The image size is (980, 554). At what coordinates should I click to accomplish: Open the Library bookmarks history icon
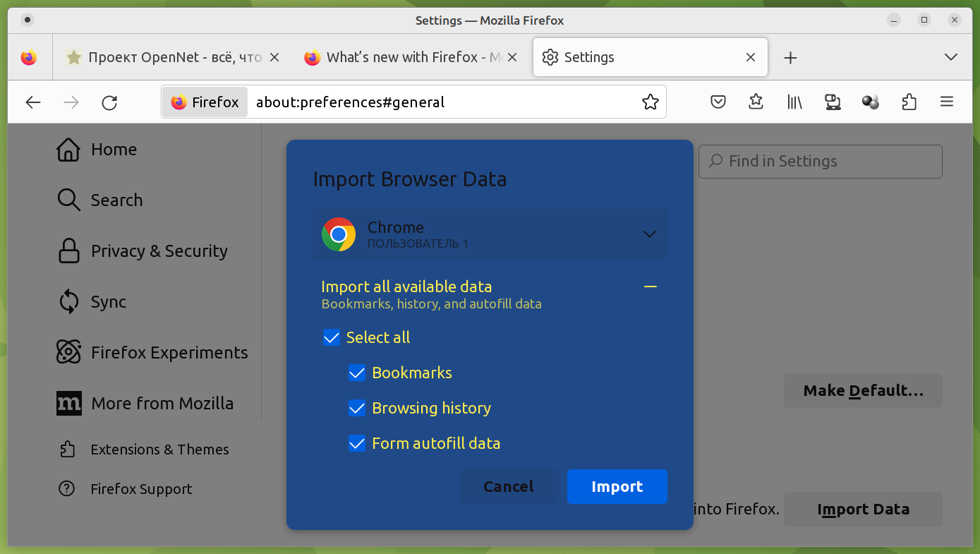tap(794, 102)
